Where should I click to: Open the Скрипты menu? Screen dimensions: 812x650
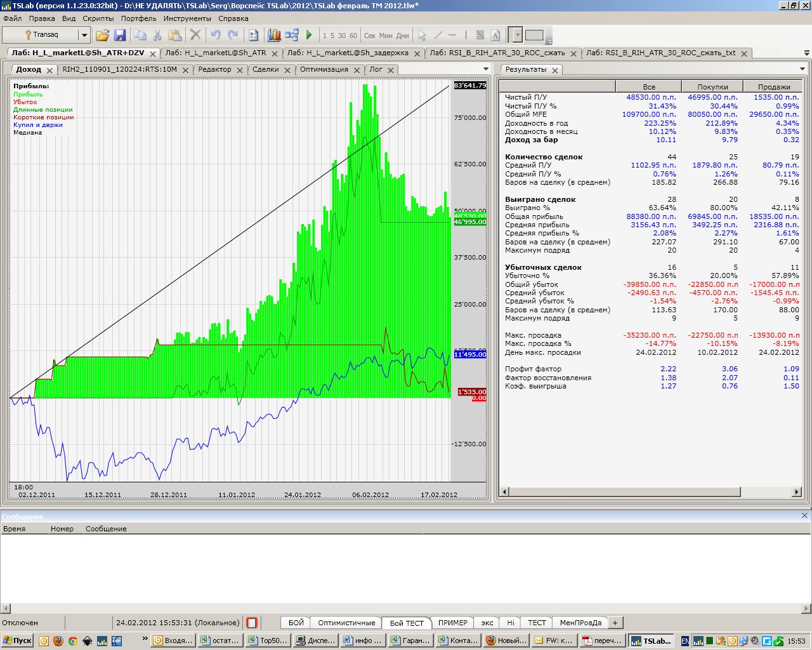click(98, 18)
